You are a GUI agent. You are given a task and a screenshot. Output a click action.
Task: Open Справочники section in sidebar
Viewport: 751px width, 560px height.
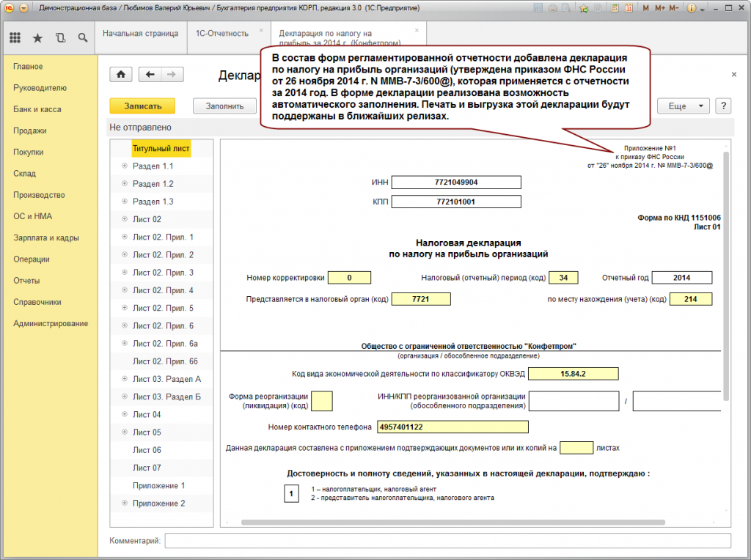(37, 302)
